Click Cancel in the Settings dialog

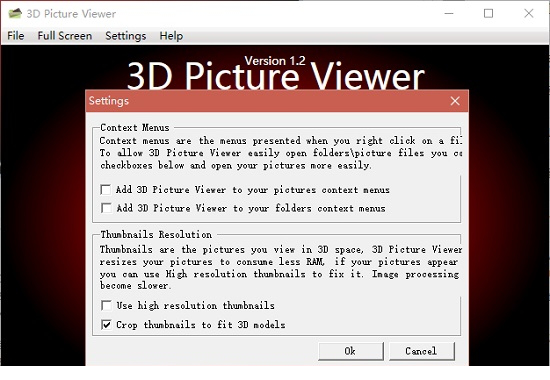pyautogui.click(x=422, y=351)
